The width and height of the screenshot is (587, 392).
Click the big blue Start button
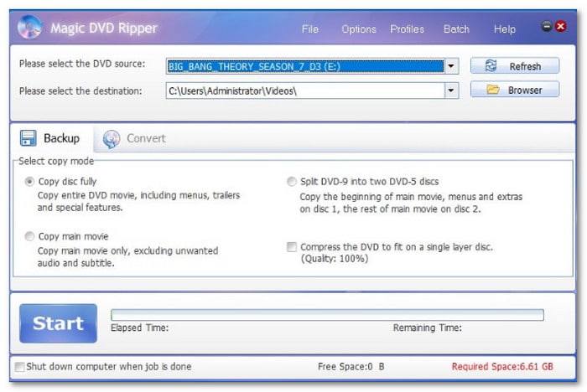pyautogui.click(x=59, y=323)
